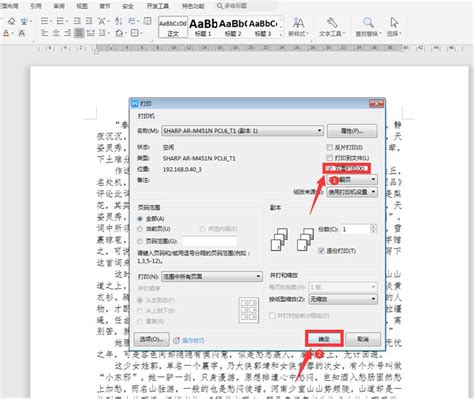The image size is (474, 399).
Task: Apply numbered list formatting
Action: (x=60, y=21)
